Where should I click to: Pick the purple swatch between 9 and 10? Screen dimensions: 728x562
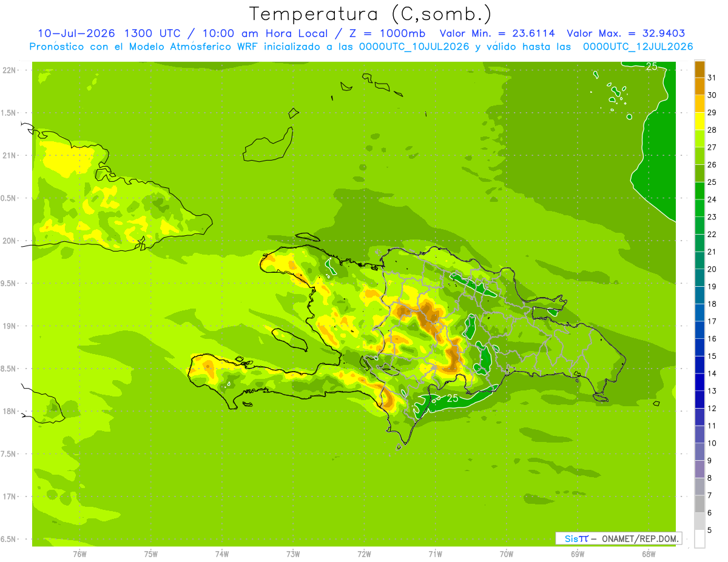pyautogui.click(x=700, y=452)
